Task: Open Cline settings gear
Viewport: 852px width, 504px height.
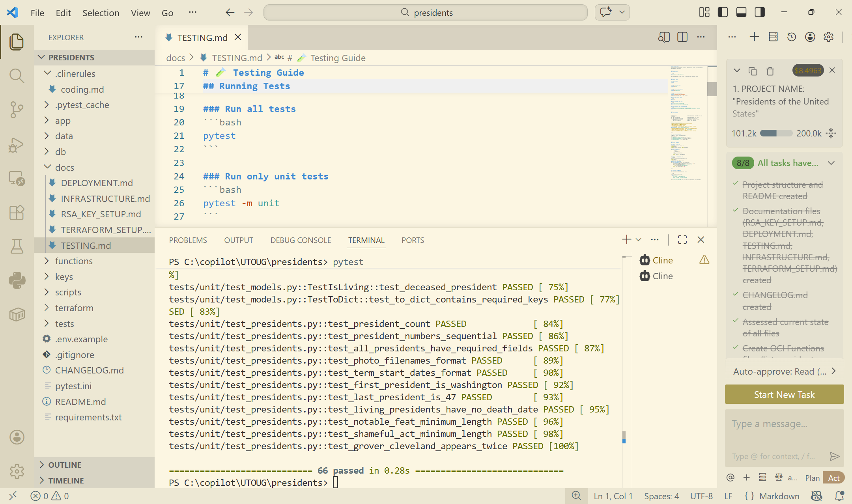Action: (x=828, y=37)
